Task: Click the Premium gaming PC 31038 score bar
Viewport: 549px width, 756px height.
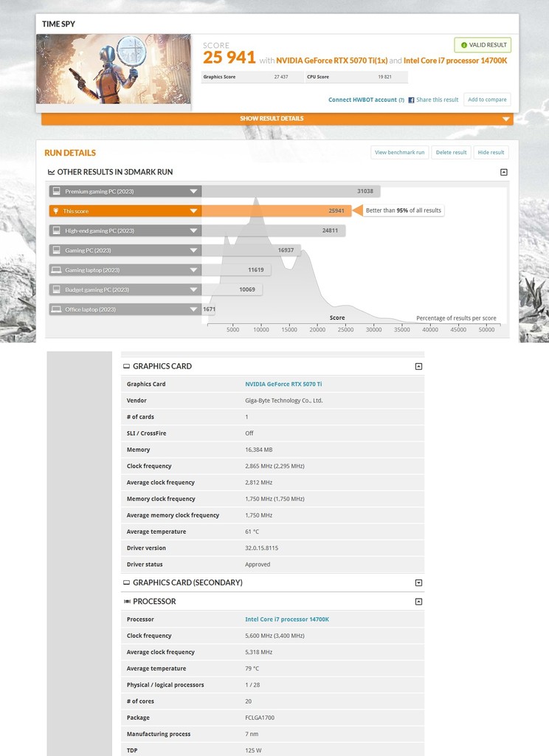Action: point(291,191)
